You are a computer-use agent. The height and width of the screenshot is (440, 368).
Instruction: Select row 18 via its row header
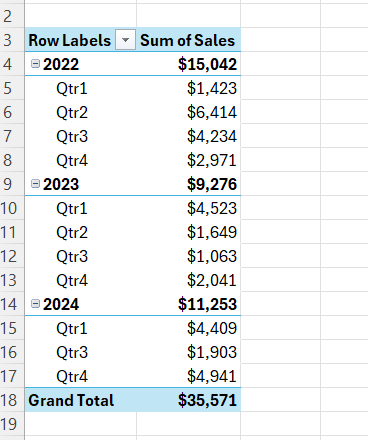(12, 400)
